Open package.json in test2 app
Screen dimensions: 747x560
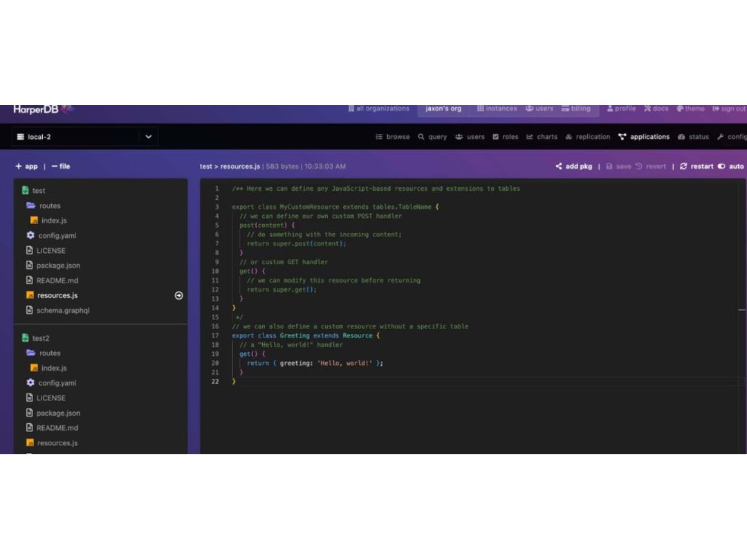pos(53,413)
